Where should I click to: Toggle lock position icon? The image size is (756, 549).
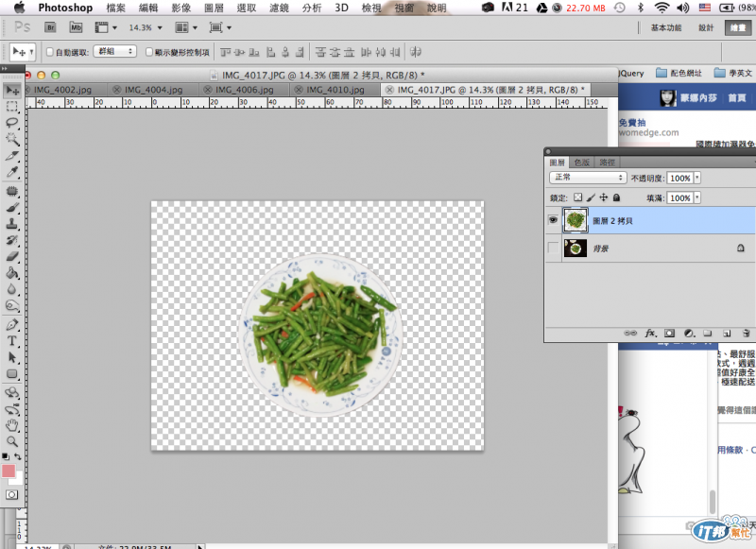tap(604, 197)
